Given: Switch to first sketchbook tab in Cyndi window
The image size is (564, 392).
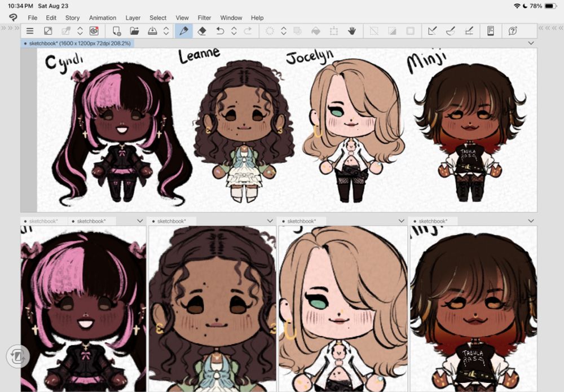Looking at the screenshot, I should [x=43, y=221].
